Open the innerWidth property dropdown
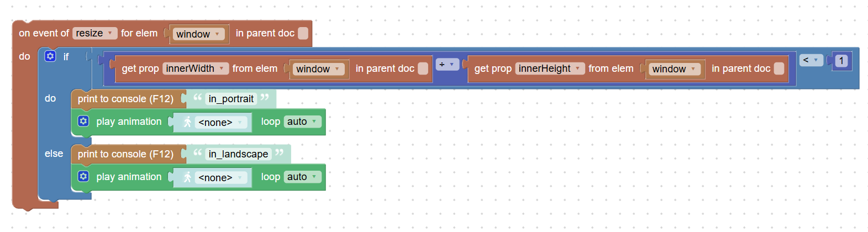This screenshot has height=232, width=868. tap(196, 68)
